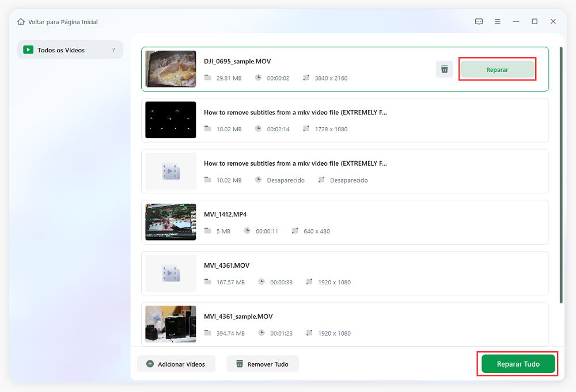
Task: Select the file name "DJI_0695_sample.MOV"
Action: coord(237,61)
